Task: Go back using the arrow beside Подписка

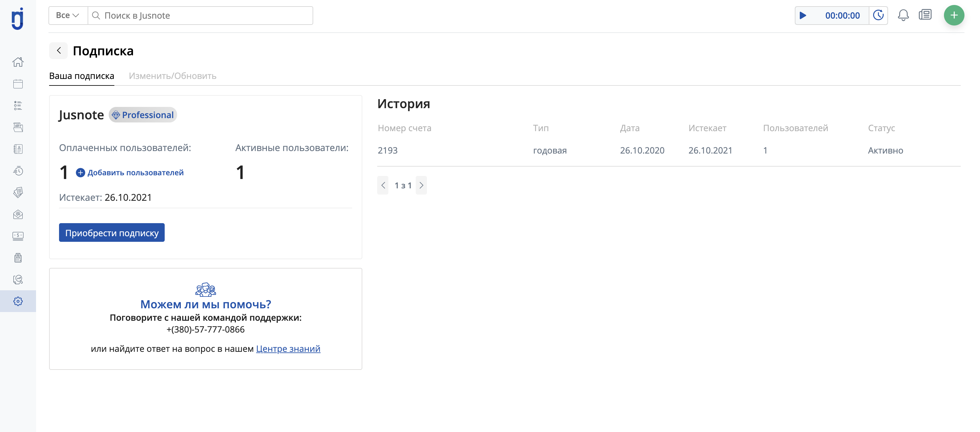Action: [59, 51]
